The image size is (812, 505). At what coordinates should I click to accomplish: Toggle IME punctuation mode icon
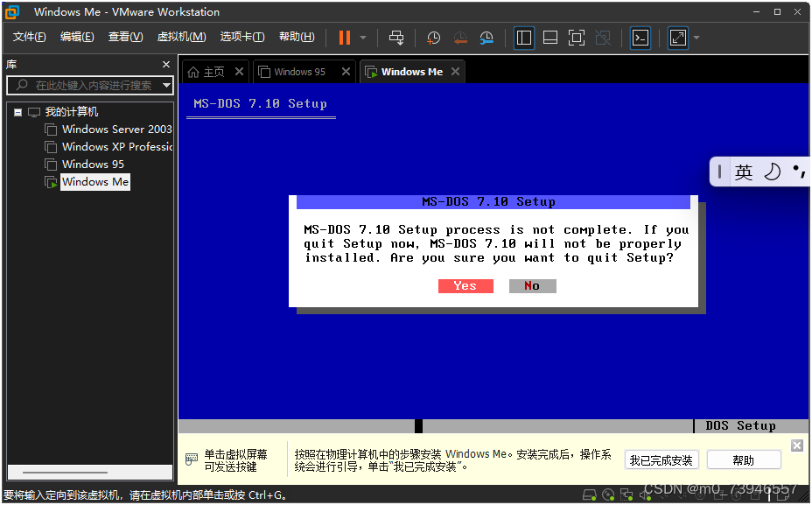799,171
